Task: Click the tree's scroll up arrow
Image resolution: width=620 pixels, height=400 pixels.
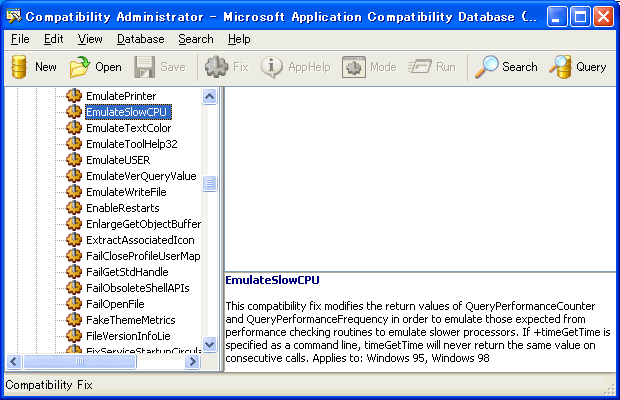Action: 210,96
